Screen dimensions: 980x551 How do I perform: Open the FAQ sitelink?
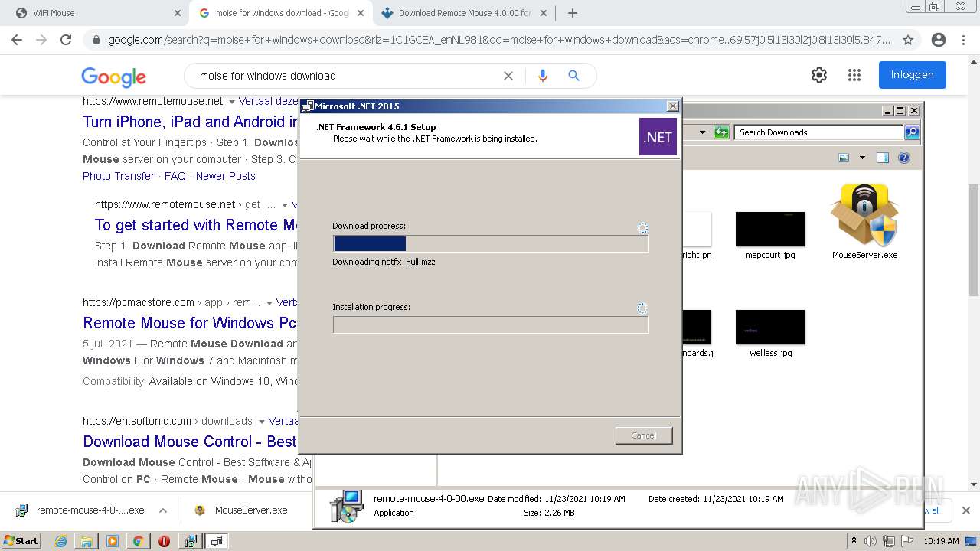pyautogui.click(x=175, y=176)
